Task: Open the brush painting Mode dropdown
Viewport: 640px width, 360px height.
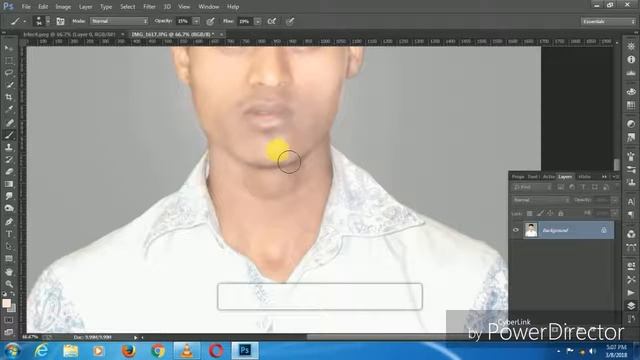Action: coord(119,21)
